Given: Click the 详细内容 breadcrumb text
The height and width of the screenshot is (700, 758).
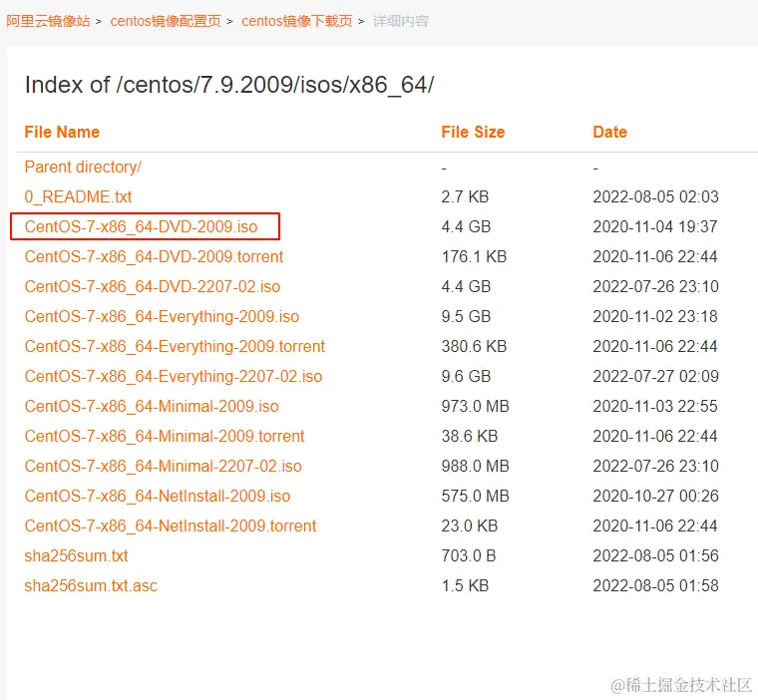Looking at the screenshot, I should tap(401, 21).
